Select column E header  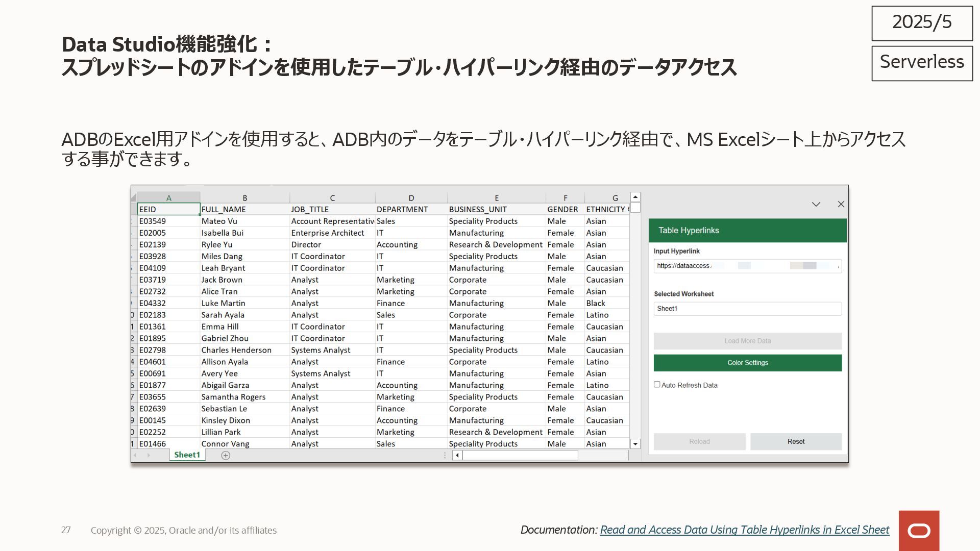coord(497,197)
